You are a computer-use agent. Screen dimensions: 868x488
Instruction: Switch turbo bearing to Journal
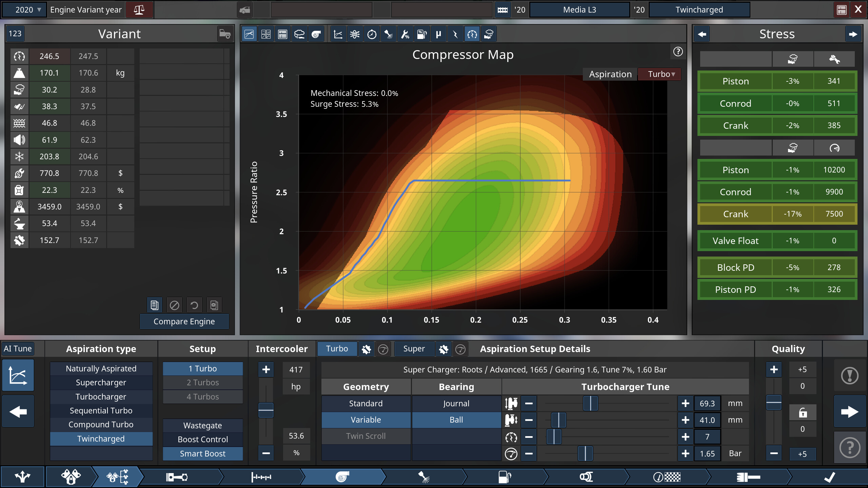(456, 403)
